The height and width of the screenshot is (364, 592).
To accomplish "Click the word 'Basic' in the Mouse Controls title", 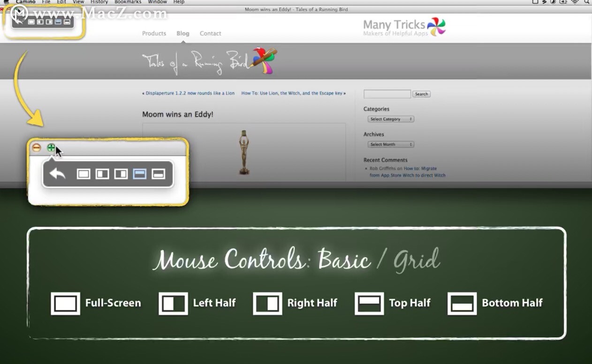I will 344,259.
